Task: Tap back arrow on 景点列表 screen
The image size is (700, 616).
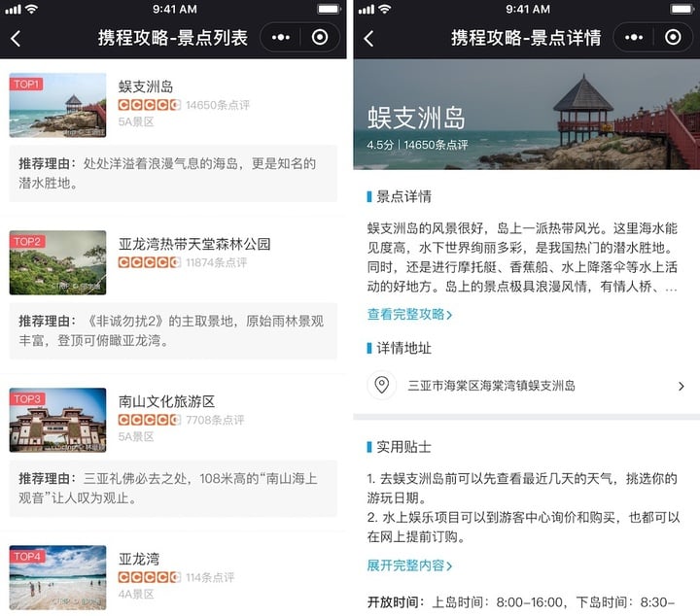Action: pos(16,38)
